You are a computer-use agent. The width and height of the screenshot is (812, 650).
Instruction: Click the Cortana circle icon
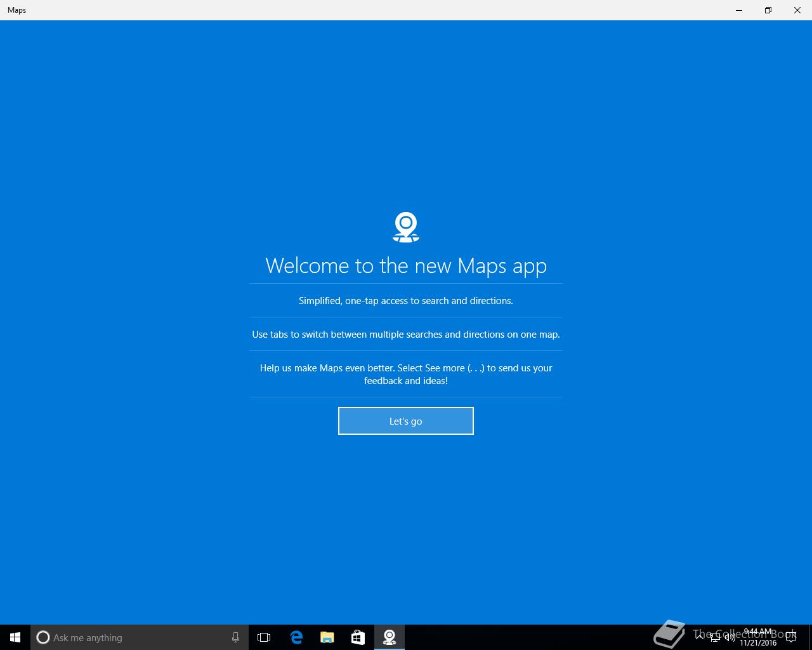click(43, 637)
